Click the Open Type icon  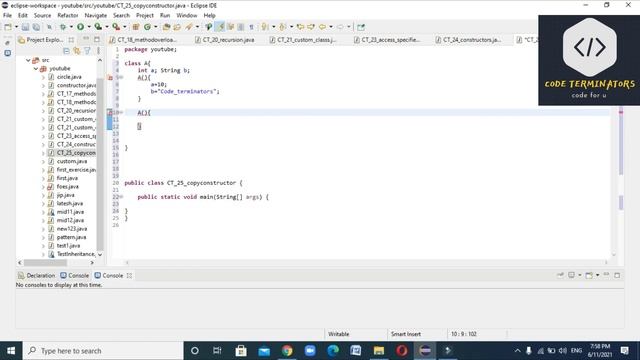coord(166,27)
